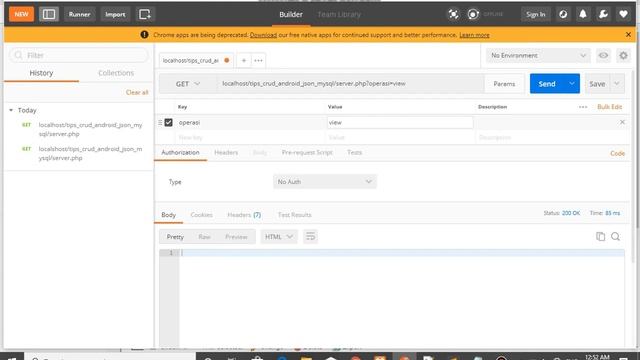Open the Send button dropdown arrow
640x360 pixels.
click(x=572, y=84)
